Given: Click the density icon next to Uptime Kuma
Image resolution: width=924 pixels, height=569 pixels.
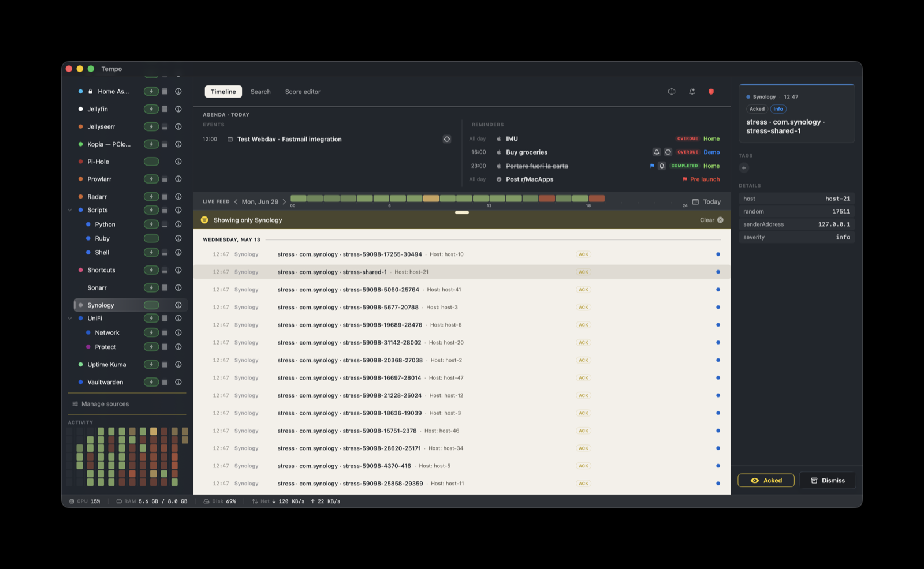Looking at the screenshot, I should tap(165, 364).
